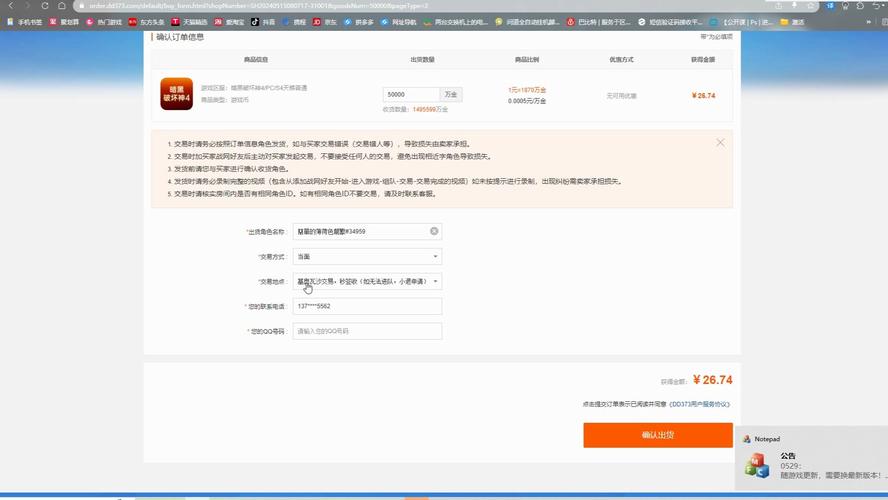
Task: Click the 收货数量 1495599万金 text
Action: tap(415, 109)
